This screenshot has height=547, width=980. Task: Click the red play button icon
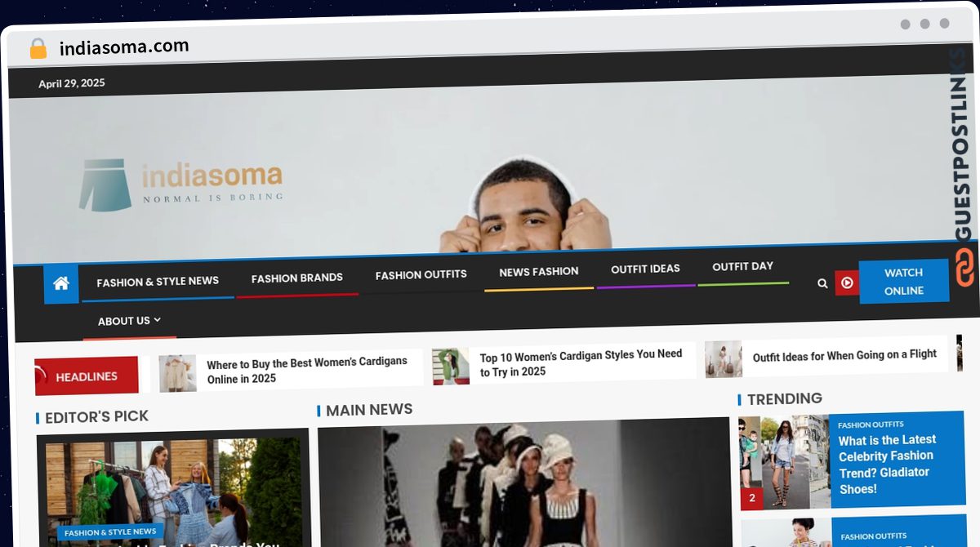pyautogui.click(x=847, y=282)
